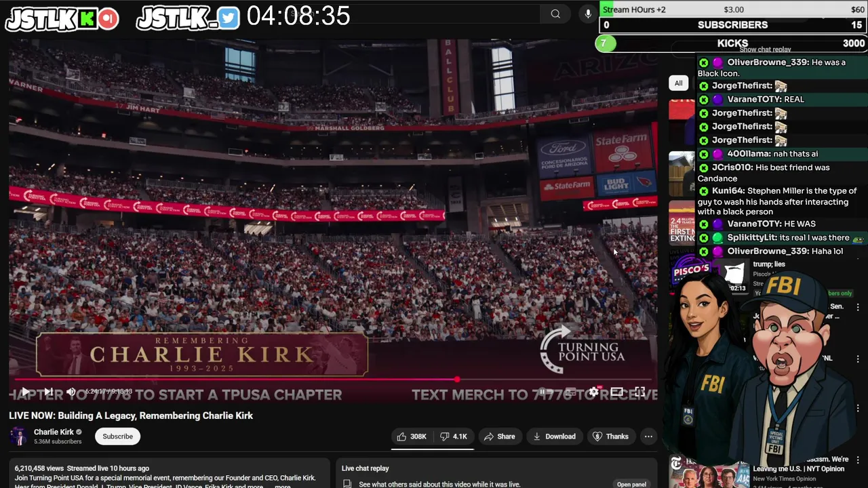Screen dimensions: 868x488
Task: Click the play button in the video player
Action: tap(25, 392)
